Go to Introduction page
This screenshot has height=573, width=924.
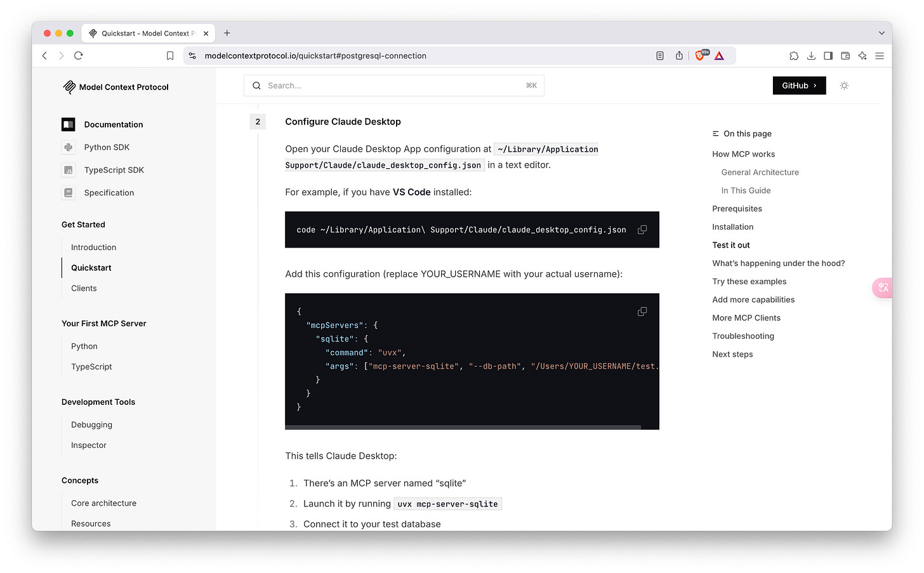coord(93,247)
